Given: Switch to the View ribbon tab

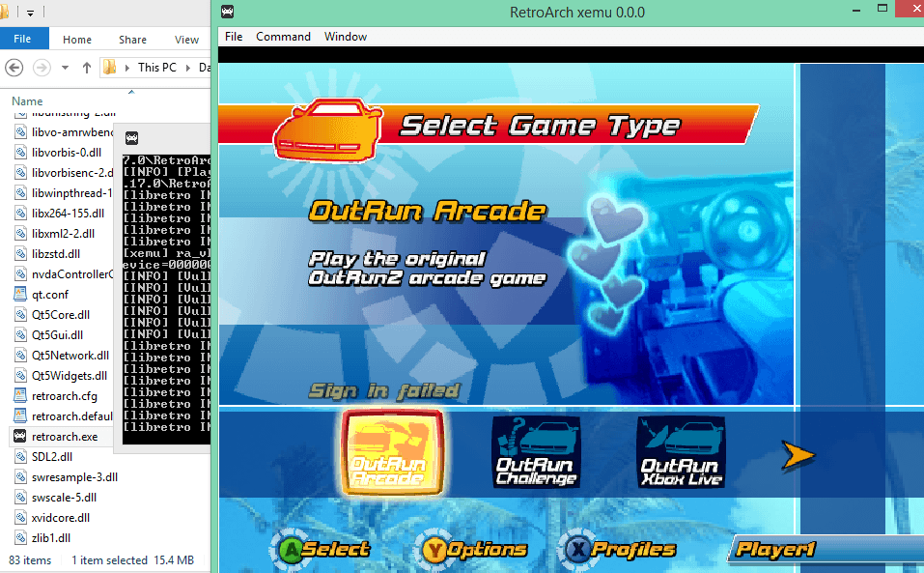Looking at the screenshot, I should pos(186,40).
